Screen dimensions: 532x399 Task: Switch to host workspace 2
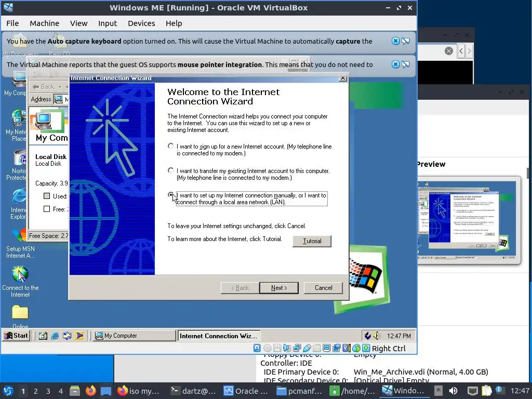[35, 391]
